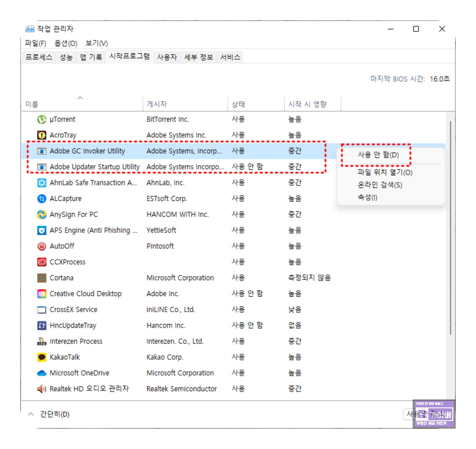Screen dimensions: 476x449
Task: Click the Creative Cloud Desktop icon
Action: pos(42,294)
